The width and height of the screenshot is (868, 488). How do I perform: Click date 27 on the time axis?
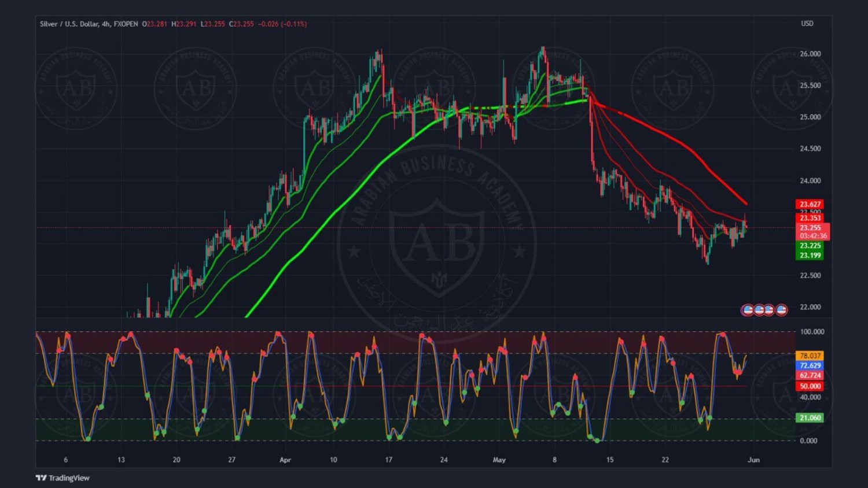(x=231, y=460)
